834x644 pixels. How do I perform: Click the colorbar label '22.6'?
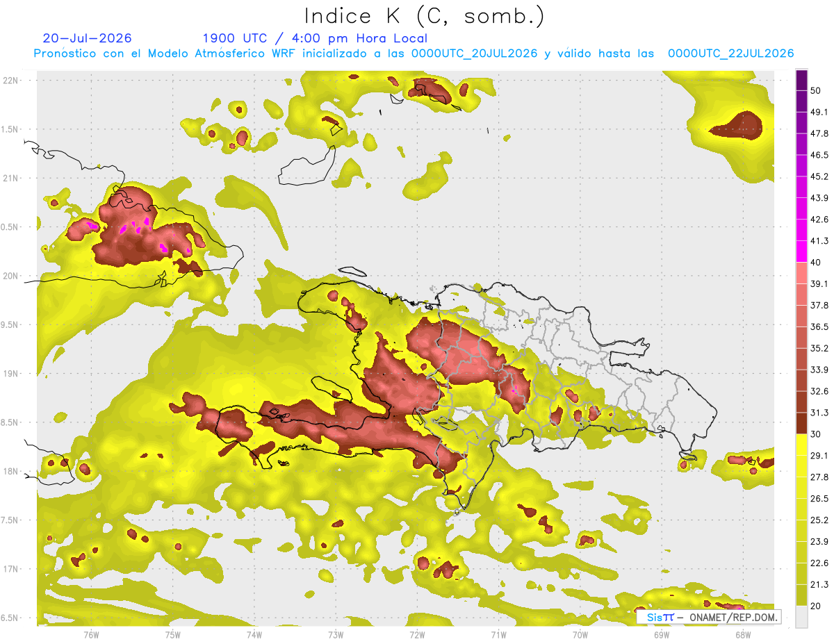pos(819,563)
